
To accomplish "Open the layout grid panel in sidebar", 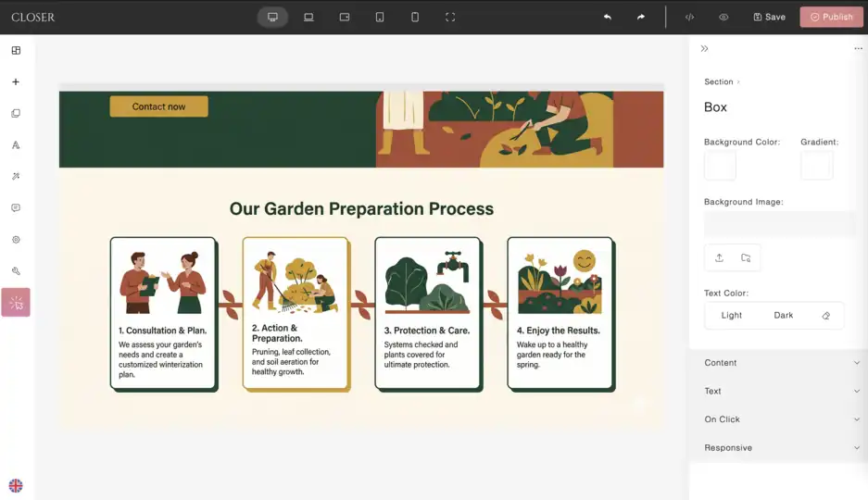I will (x=16, y=50).
